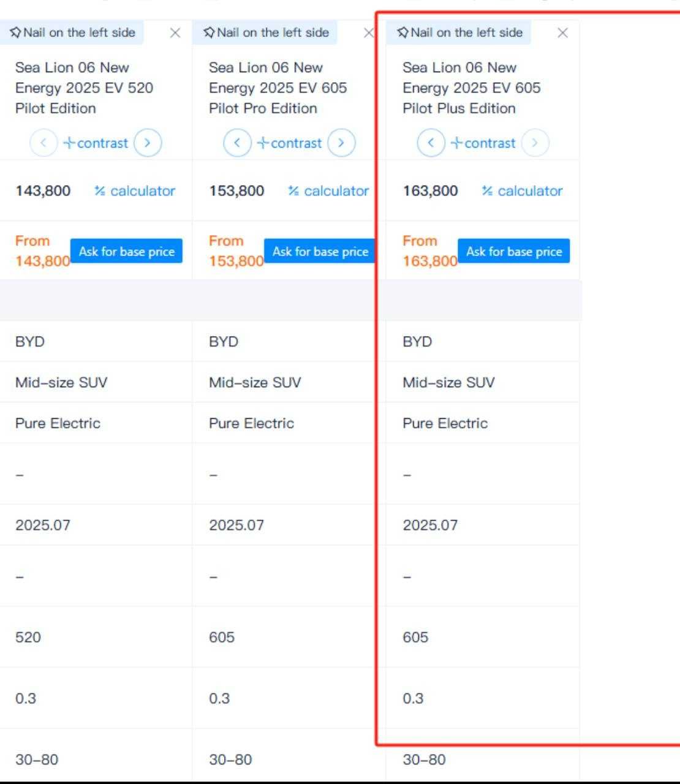680x784 pixels.
Task: Add EV 520 Pilot Edition to contrast
Action: click(96, 143)
